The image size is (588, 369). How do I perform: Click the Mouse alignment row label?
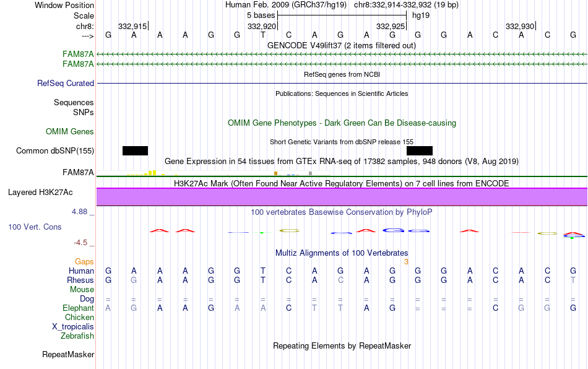82,290
